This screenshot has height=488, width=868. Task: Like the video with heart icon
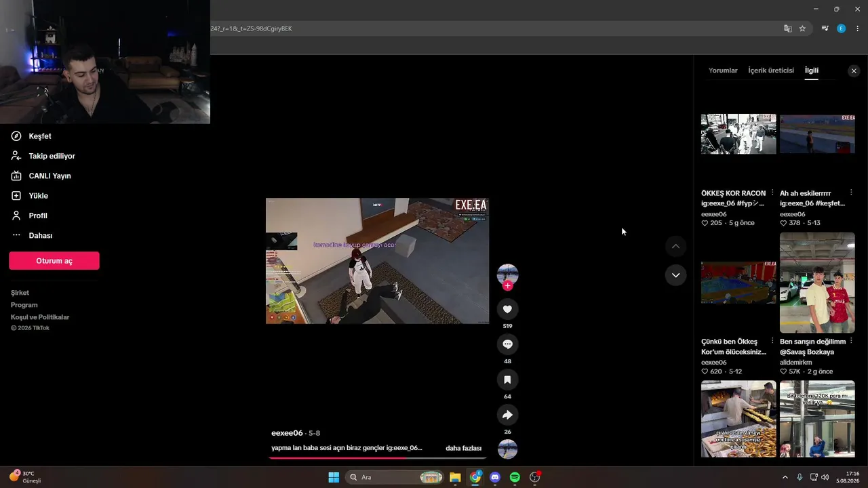pyautogui.click(x=507, y=309)
